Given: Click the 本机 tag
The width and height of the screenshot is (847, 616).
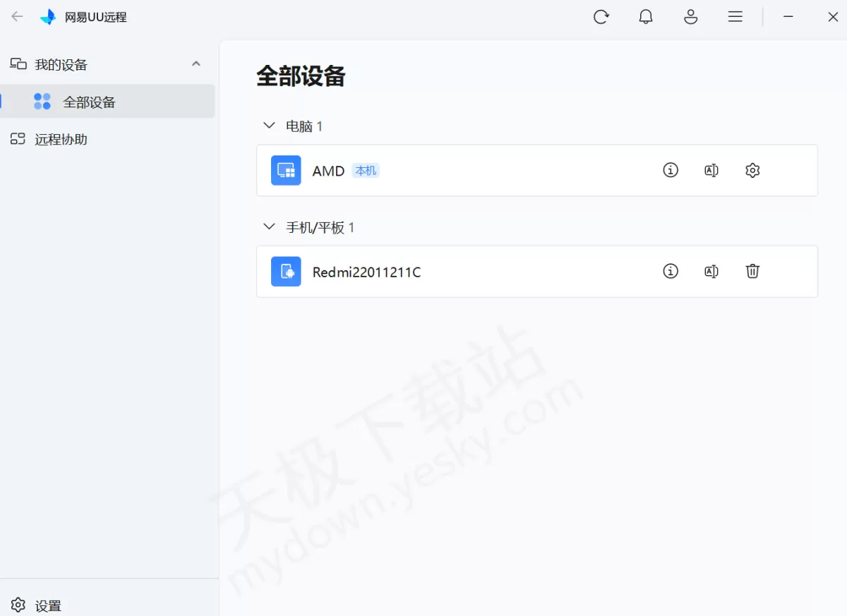Looking at the screenshot, I should [x=366, y=171].
